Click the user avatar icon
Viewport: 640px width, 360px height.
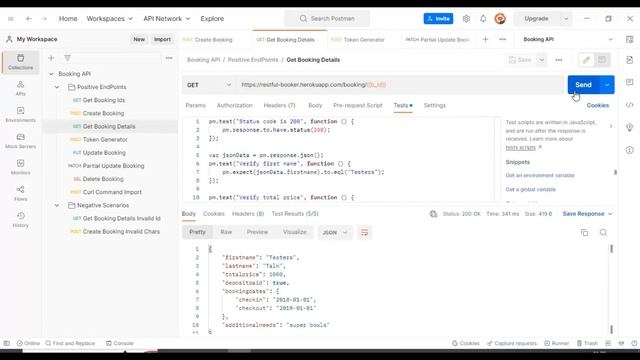[x=500, y=19]
